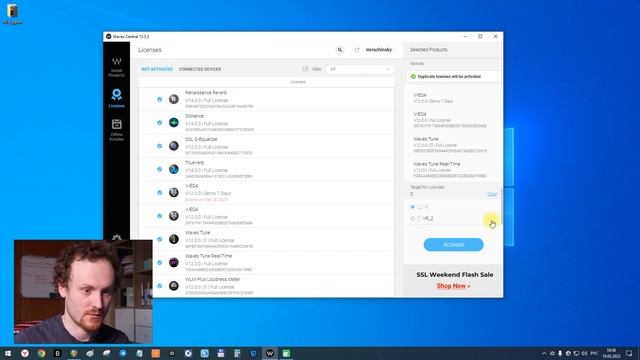Open Google Chrome from the taskbar
Viewport: 640px width, 360px height.
pyautogui.click(x=41, y=353)
